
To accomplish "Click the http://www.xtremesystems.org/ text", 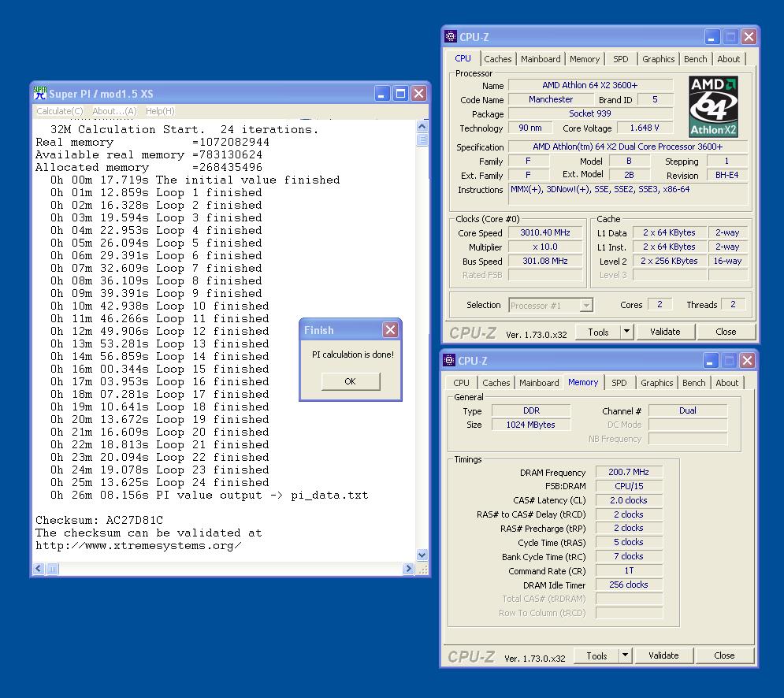I will (138, 545).
